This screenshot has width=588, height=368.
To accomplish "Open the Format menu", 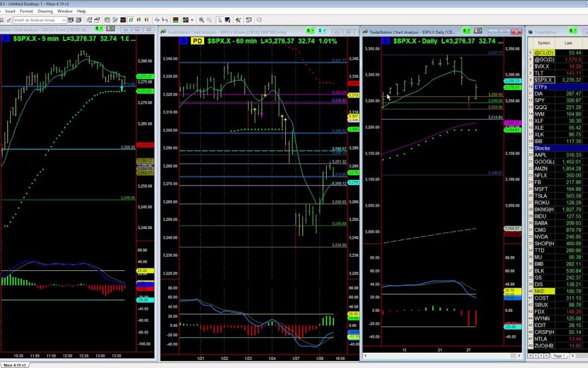I will [x=26, y=11].
